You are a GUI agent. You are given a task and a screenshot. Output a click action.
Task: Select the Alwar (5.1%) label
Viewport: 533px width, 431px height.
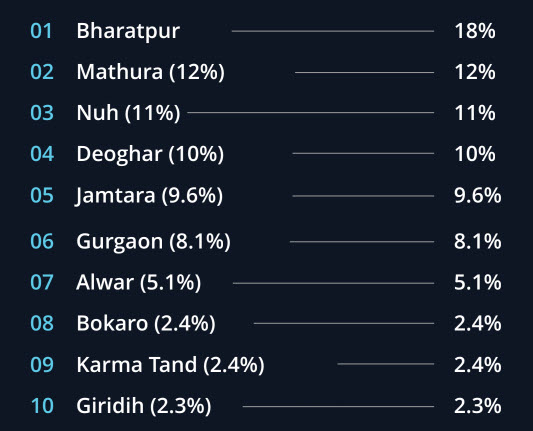pos(139,282)
